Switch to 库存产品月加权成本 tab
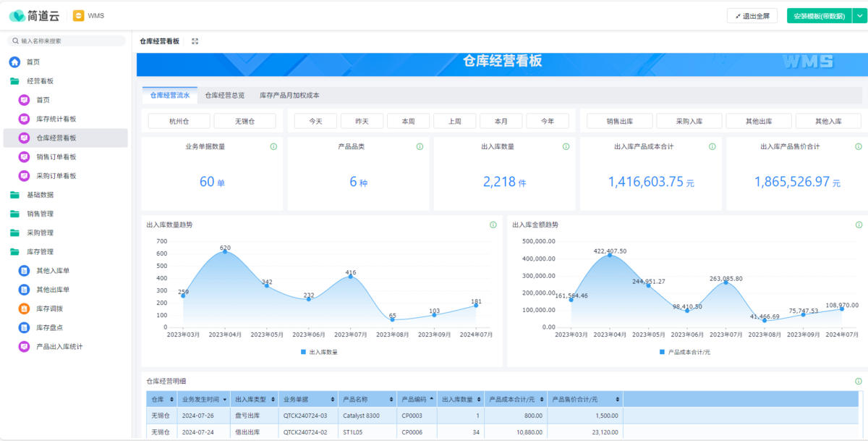868x441 pixels. (289, 95)
